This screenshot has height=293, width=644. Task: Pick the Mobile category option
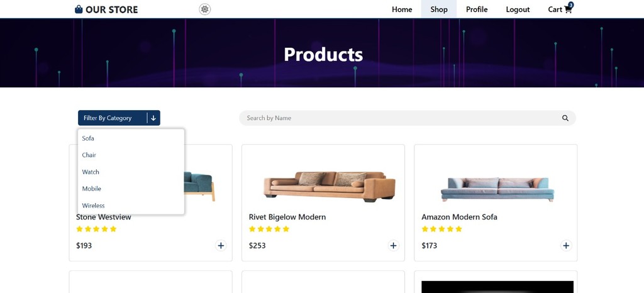[x=91, y=189]
